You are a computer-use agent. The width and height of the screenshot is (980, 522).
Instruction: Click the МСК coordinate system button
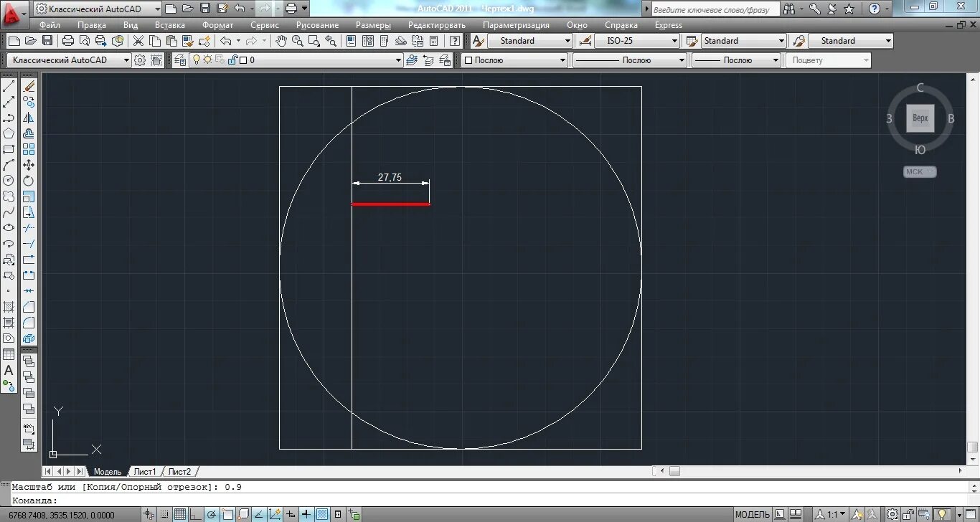tap(920, 171)
